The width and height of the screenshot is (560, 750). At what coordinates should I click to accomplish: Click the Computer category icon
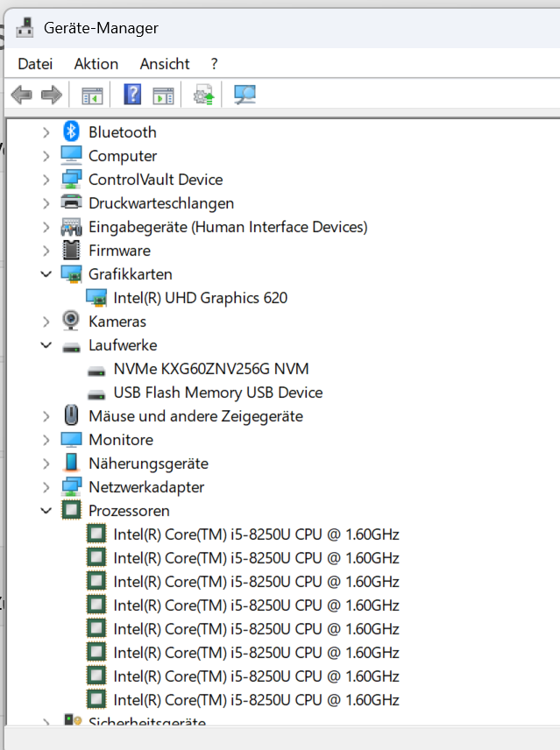pos(71,155)
